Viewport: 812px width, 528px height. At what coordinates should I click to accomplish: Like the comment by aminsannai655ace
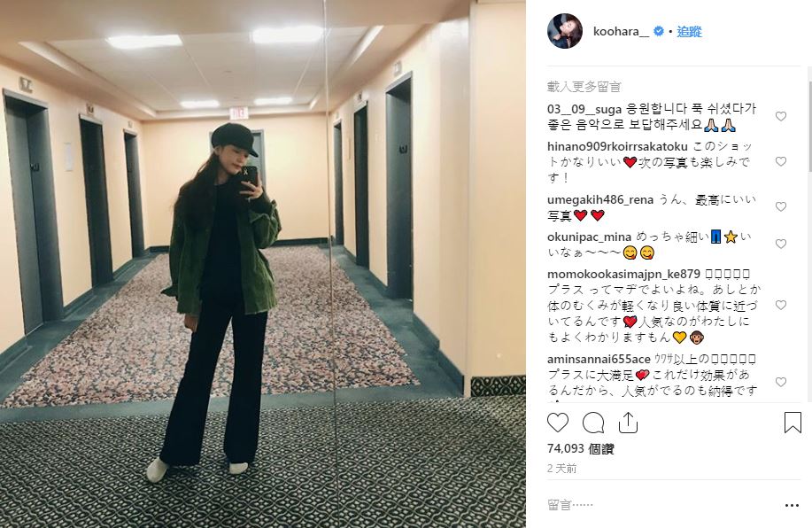click(x=780, y=383)
